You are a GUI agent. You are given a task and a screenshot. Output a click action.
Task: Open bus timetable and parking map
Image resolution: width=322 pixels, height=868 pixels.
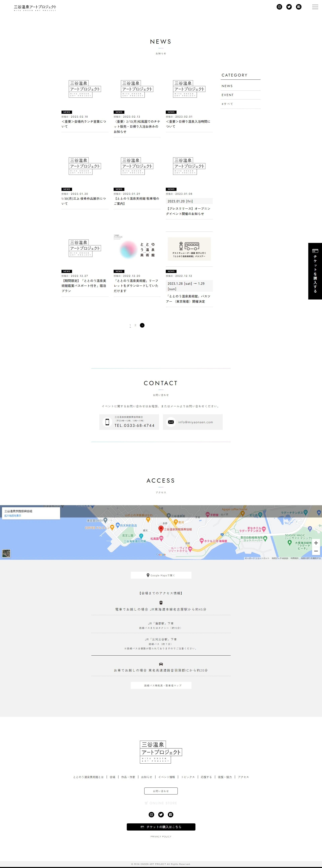point(161,685)
